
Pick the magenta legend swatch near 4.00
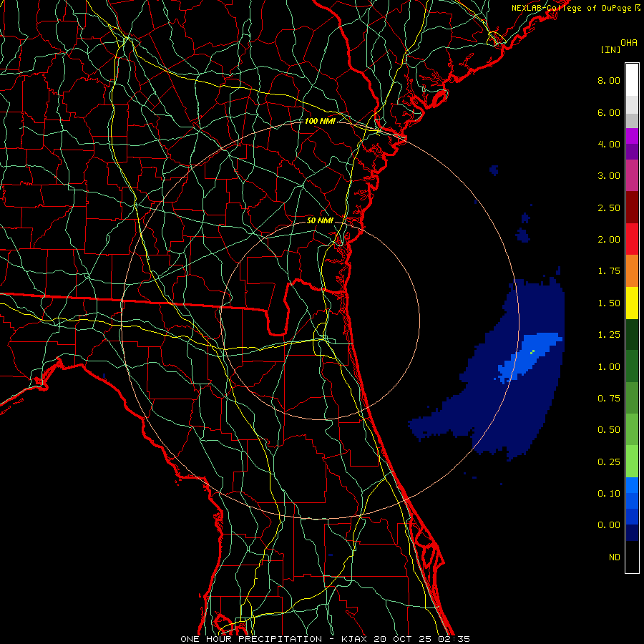pos(632,136)
